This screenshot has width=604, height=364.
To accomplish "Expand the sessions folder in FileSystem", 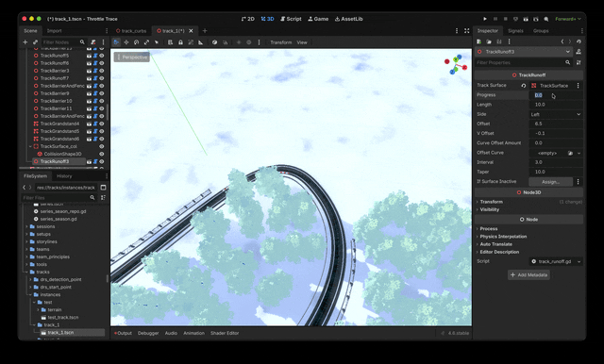I will (x=26, y=226).
